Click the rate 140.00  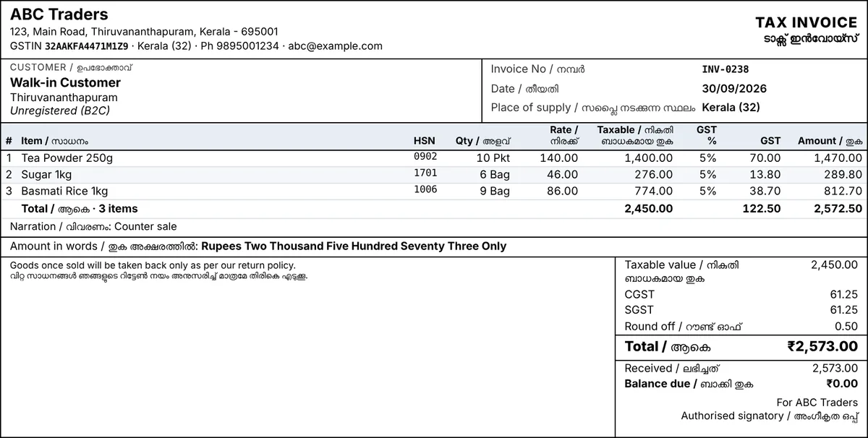click(x=559, y=158)
